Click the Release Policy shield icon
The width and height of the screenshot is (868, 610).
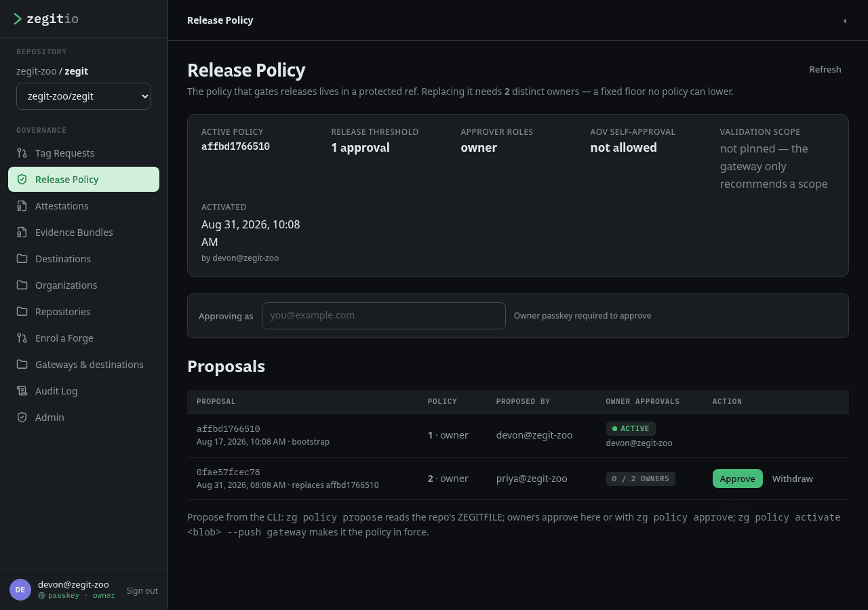pyautogui.click(x=22, y=180)
